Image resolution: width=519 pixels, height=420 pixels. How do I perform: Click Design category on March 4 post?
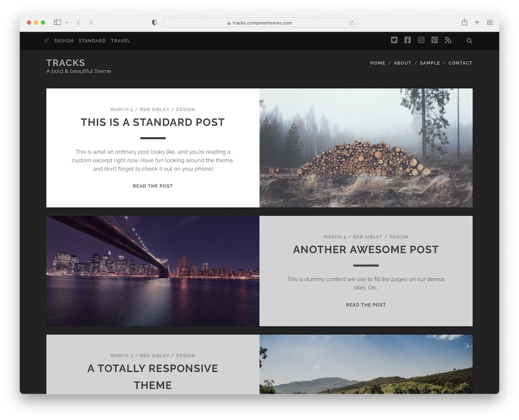click(x=399, y=237)
